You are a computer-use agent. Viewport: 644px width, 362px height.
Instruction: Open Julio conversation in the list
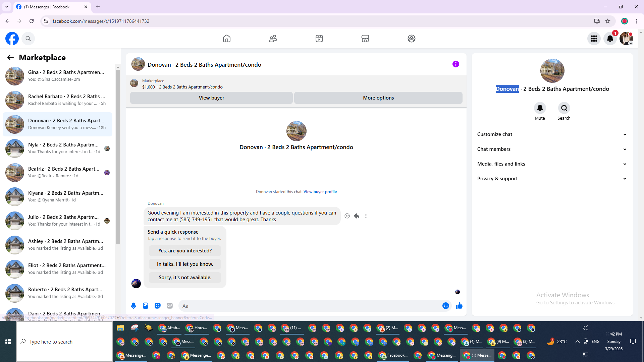[x=57, y=221]
